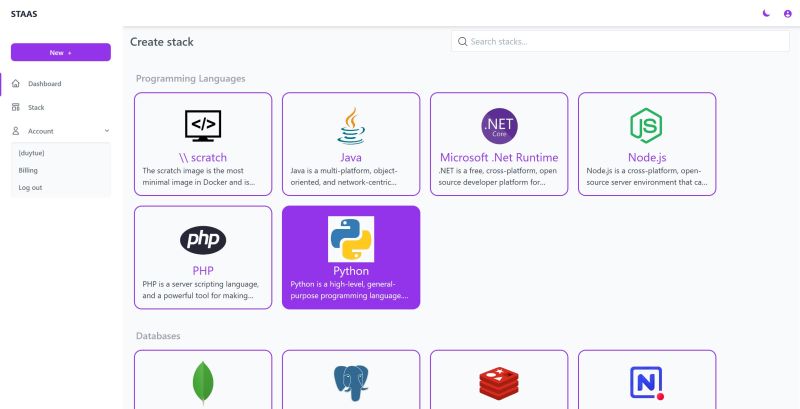Open Dashboard in the sidebar

(x=44, y=84)
